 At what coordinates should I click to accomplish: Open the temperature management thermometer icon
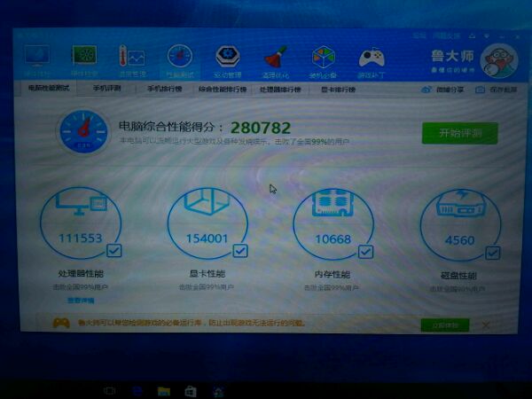point(131,57)
